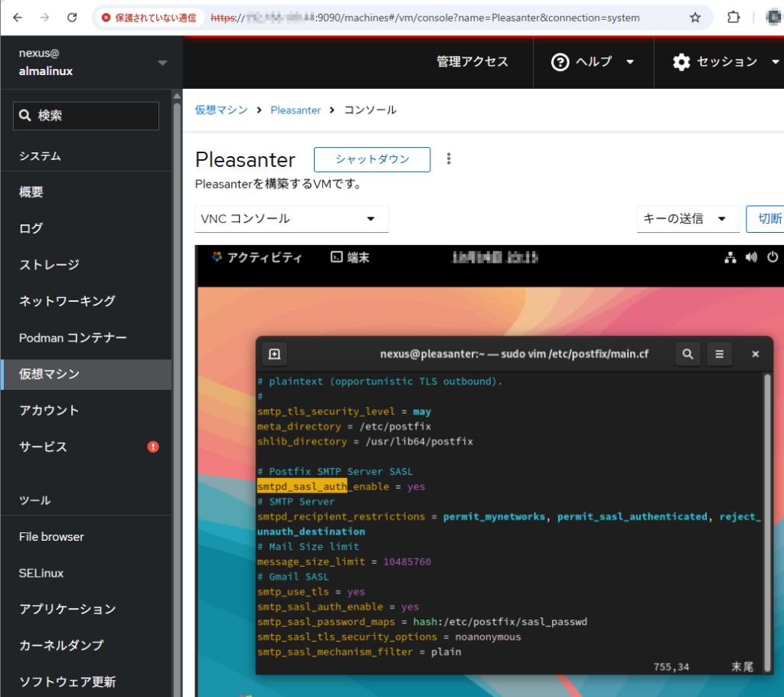Open the browser extensions puzzle icon
Viewport: 784px width, 697px height.
733,18
